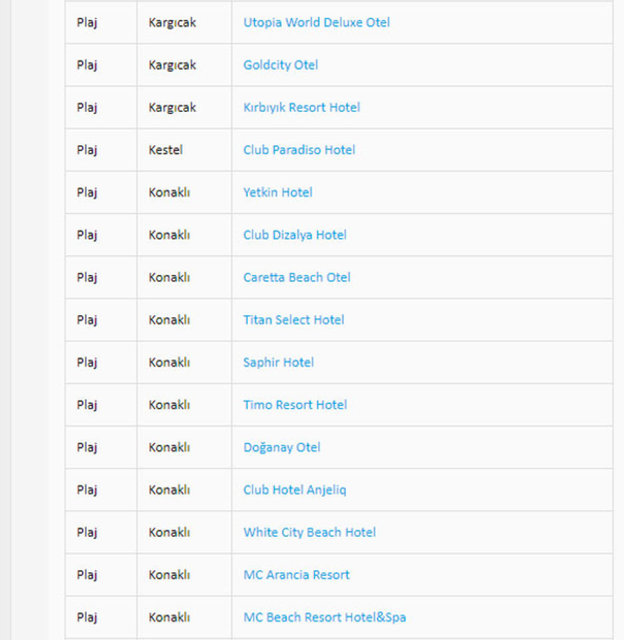Image resolution: width=624 pixels, height=640 pixels.
Task: Click the MC Arancia Resort link
Action: 296,575
